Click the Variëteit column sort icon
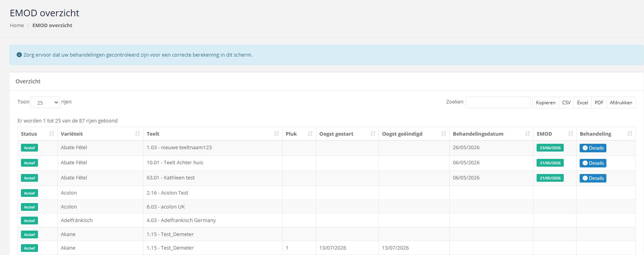644x255 pixels. click(137, 134)
